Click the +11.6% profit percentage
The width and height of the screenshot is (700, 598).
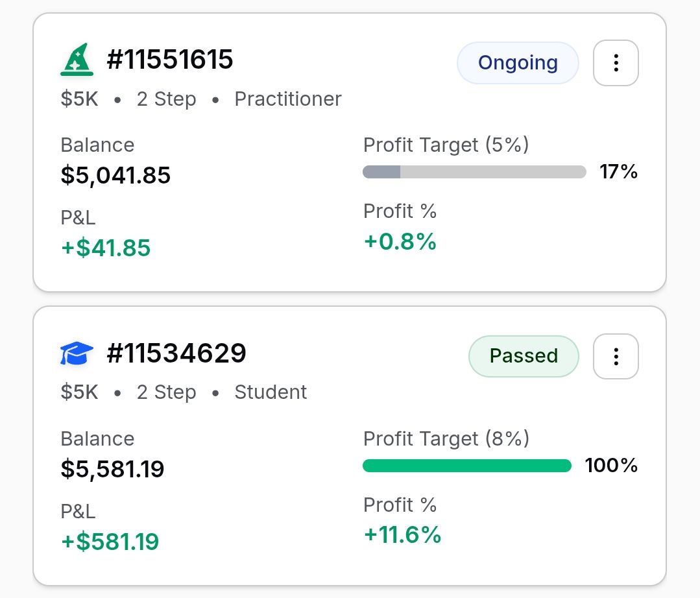tap(402, 535)
